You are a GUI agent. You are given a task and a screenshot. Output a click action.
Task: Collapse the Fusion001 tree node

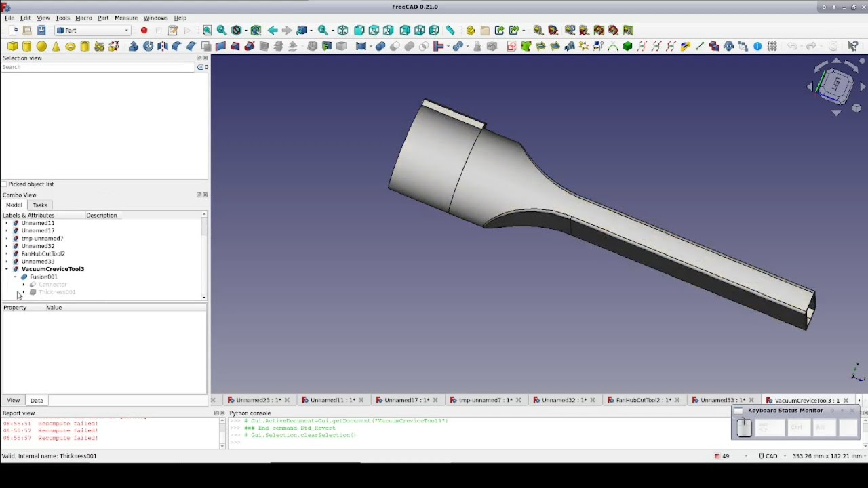coord(15,277)
